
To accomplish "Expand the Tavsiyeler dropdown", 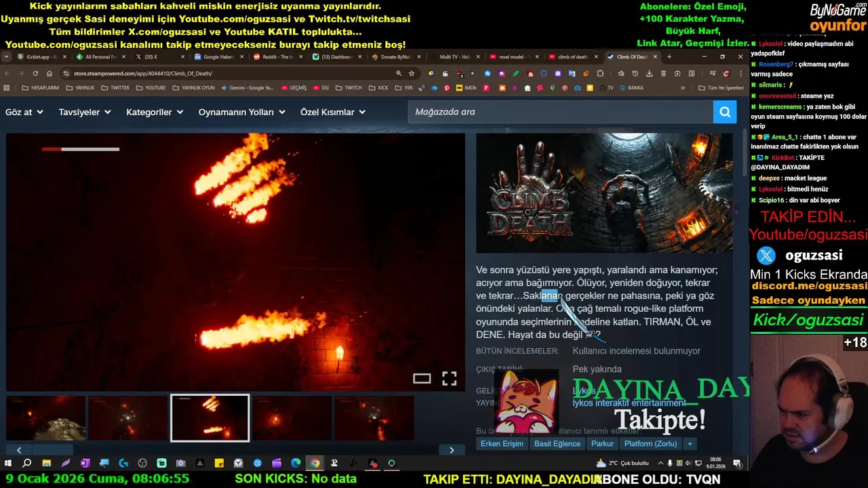I will (x=85, y=112).
